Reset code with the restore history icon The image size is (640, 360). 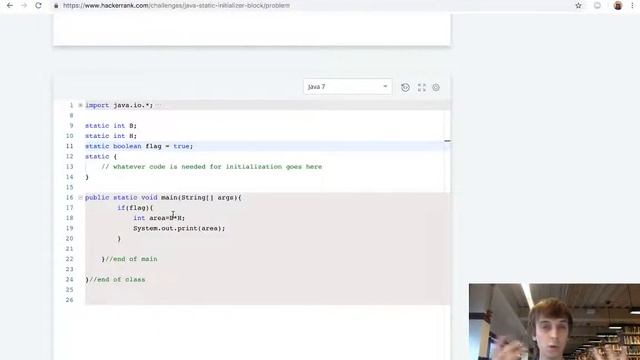405,87
